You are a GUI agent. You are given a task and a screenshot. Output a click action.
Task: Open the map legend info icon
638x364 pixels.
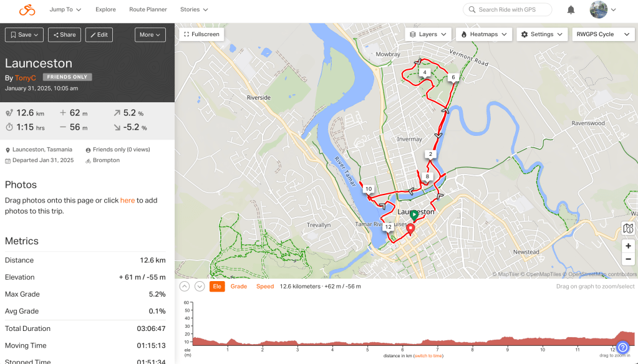[628, 229]
